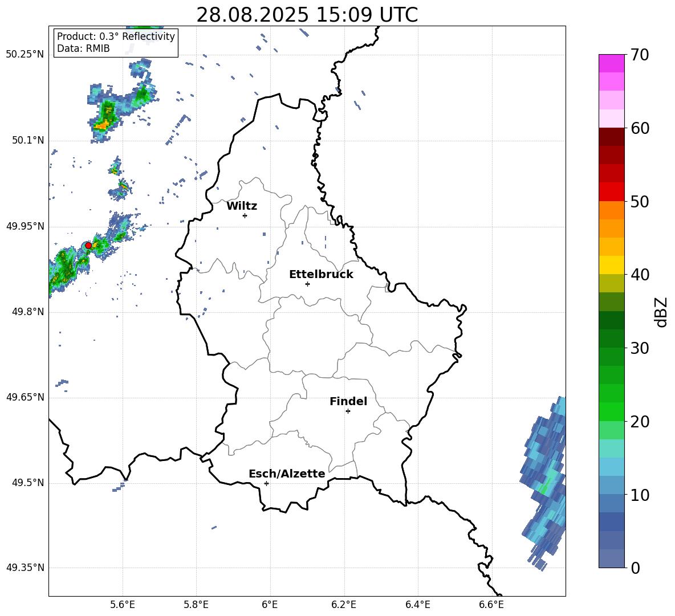Click the 50.1°N latitude label

pos(28,140)
